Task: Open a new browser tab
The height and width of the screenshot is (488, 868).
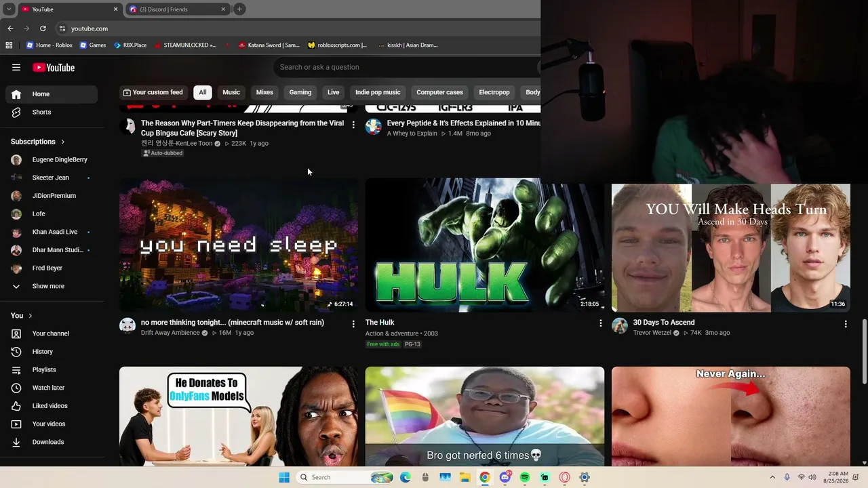Action: (239, 9)
